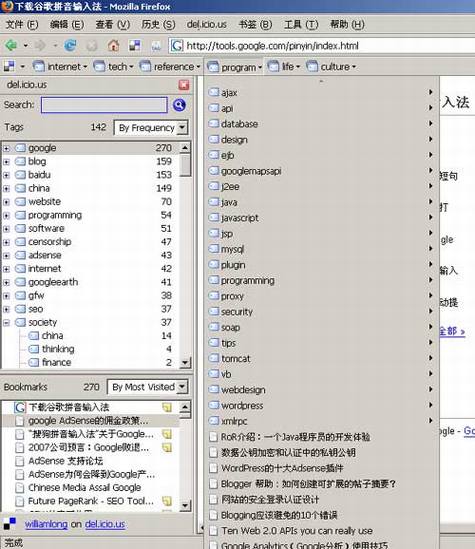This screenshot has height=549, width=475.
Task: Close the del.icio.us sidebar
Action: [184, 85]
